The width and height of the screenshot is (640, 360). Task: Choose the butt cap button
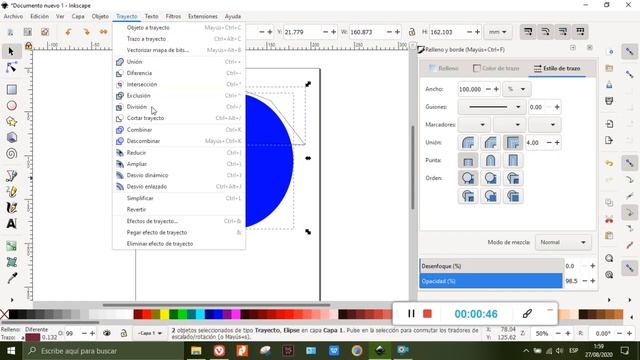click(x=468, y=160)
